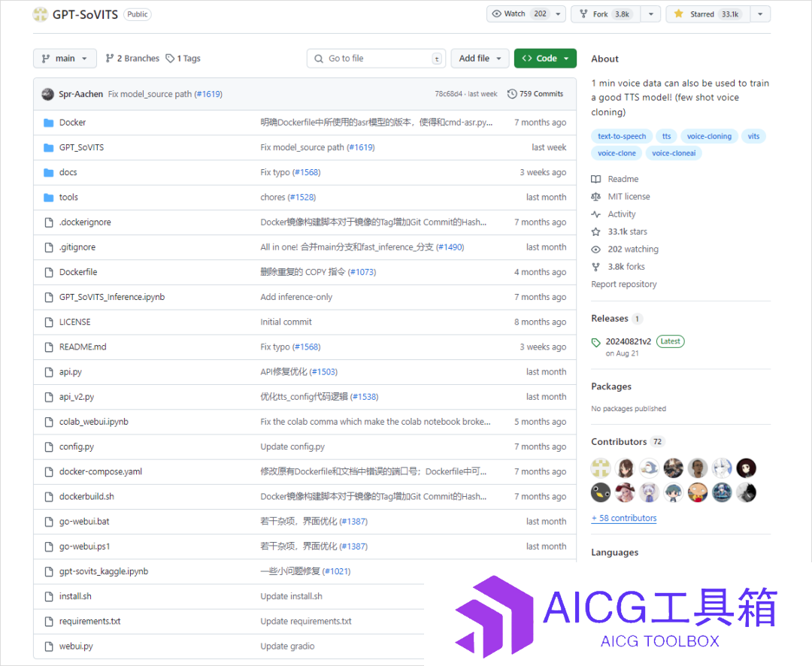Open GPT_SoVITS_Inference.ipynb file
This screenshot has height=666, width=812.
pyautogui.click(x=112, y=297)
